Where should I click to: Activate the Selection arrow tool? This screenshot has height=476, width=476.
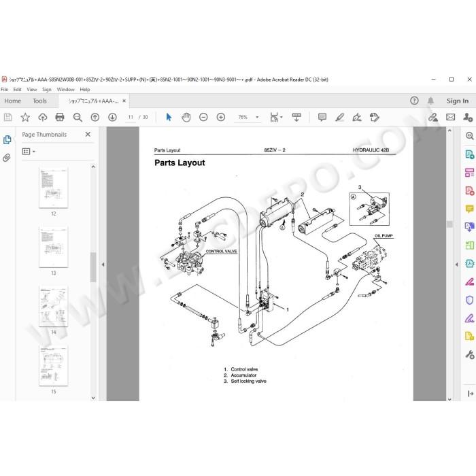point(169,117)
